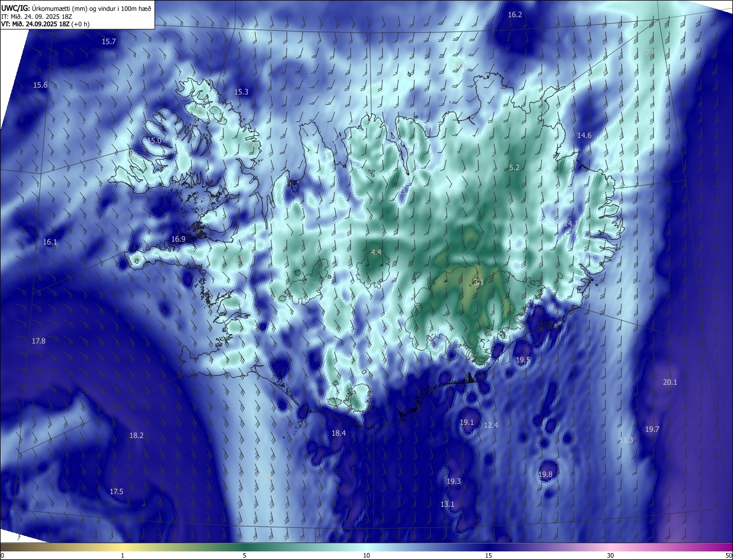Image resolution: width=733 pixels, height=560 pixels.
Task: Click the 13.1 value label
Action: tap(447, 504)
